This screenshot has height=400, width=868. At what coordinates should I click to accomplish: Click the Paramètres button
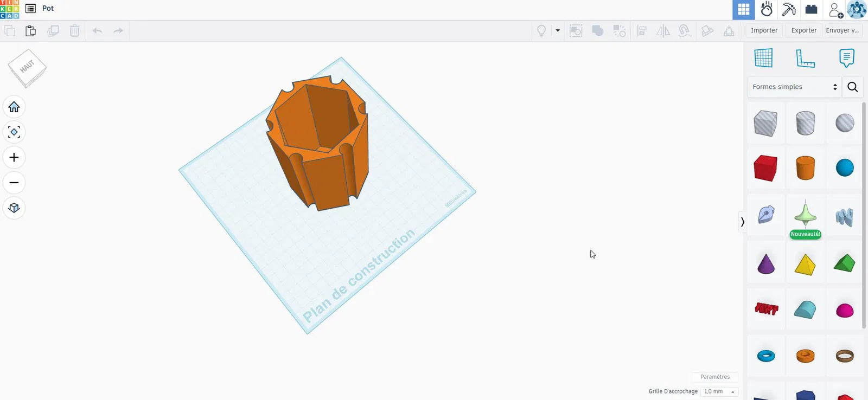(x=715, y=377)
